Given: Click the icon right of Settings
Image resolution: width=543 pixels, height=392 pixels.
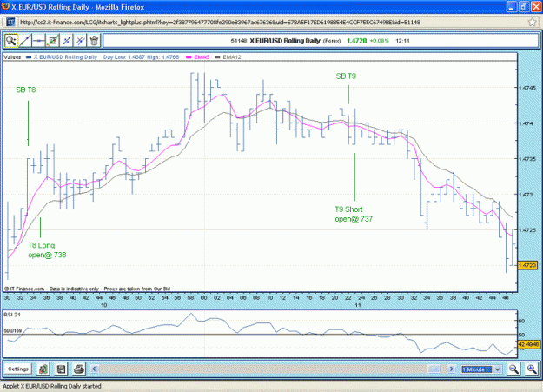Looking at the screenshot, I should (x=43, y=369).
